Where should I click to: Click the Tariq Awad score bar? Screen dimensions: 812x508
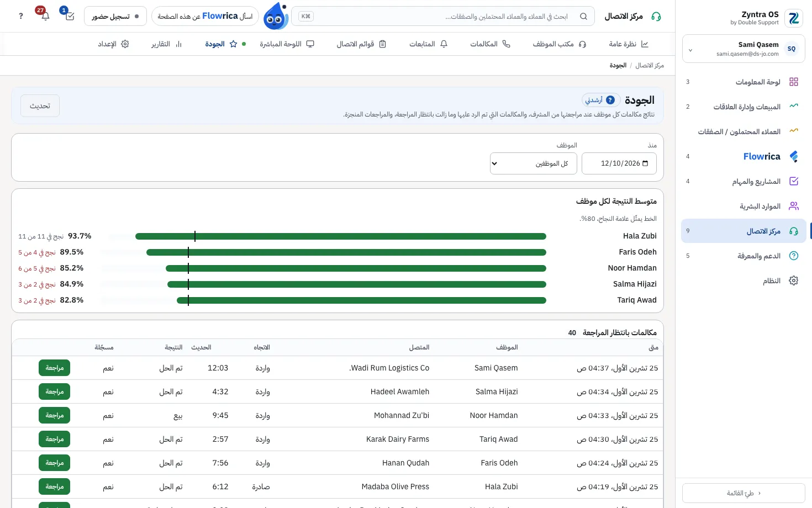coord(361,300)
